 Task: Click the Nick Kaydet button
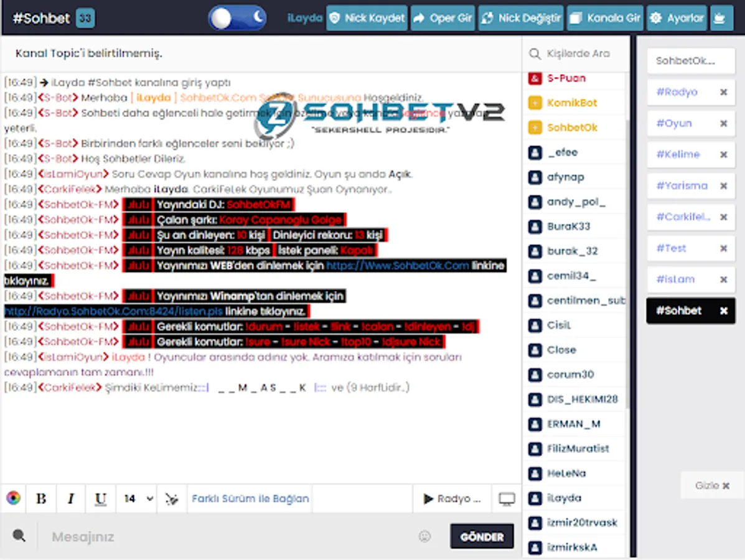click(x=367, y=18)
